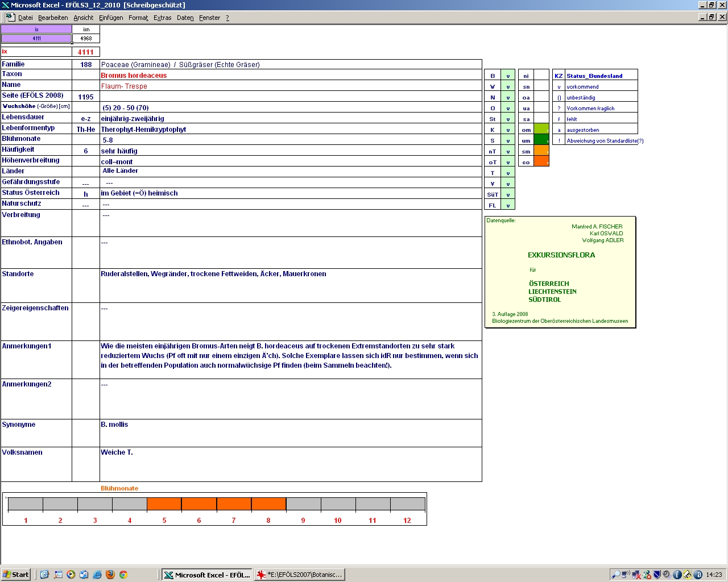This screenshot has width=728, height=582.
Task: Click the security shield tray icon
Action: pos(657,575)
